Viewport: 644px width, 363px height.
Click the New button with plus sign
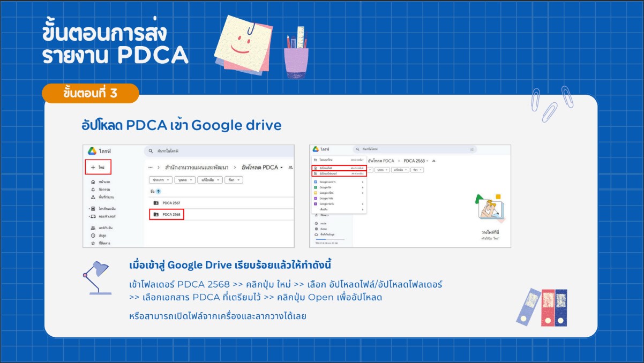pyautogui.click(x=98, y=168)
